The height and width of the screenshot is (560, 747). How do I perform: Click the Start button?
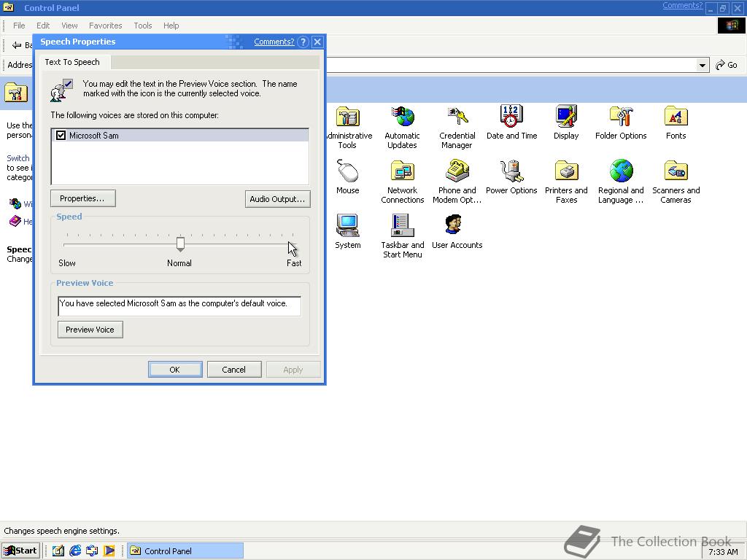tap(21, 551)
